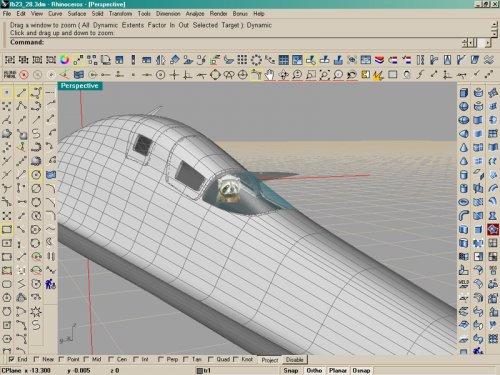
Task: Toggle the Ortho status bar pane
Action: point(314,370)
